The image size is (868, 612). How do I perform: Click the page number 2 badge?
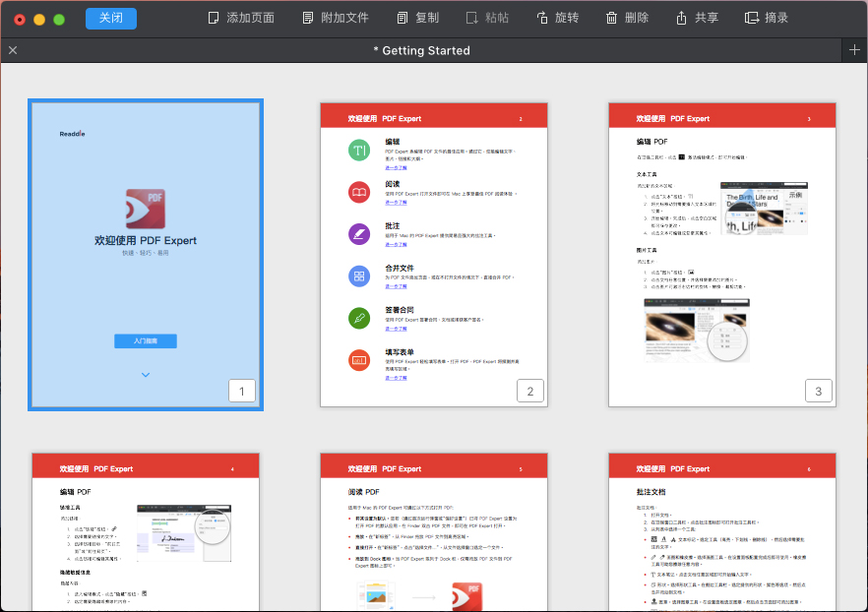coord(530,391)
